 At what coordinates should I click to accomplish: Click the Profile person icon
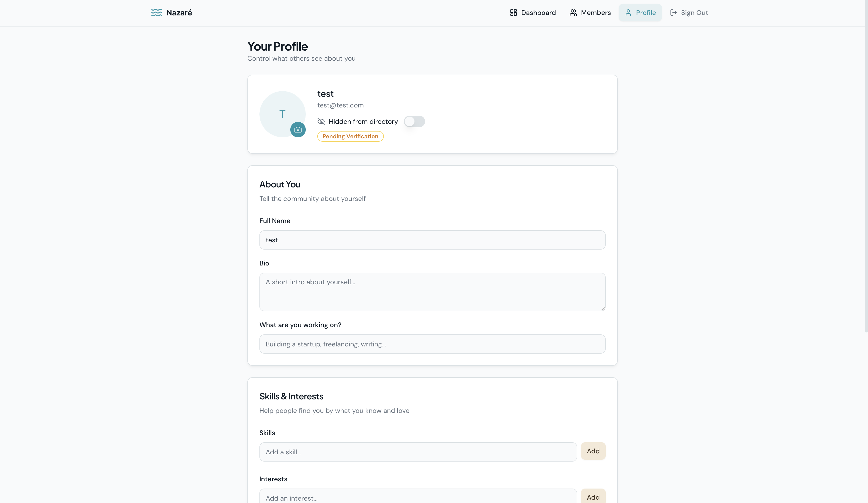[628, 13]
